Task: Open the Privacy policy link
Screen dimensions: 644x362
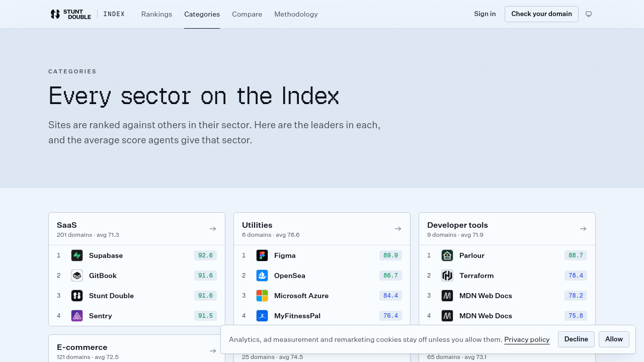Action: [x=527, y=339]
